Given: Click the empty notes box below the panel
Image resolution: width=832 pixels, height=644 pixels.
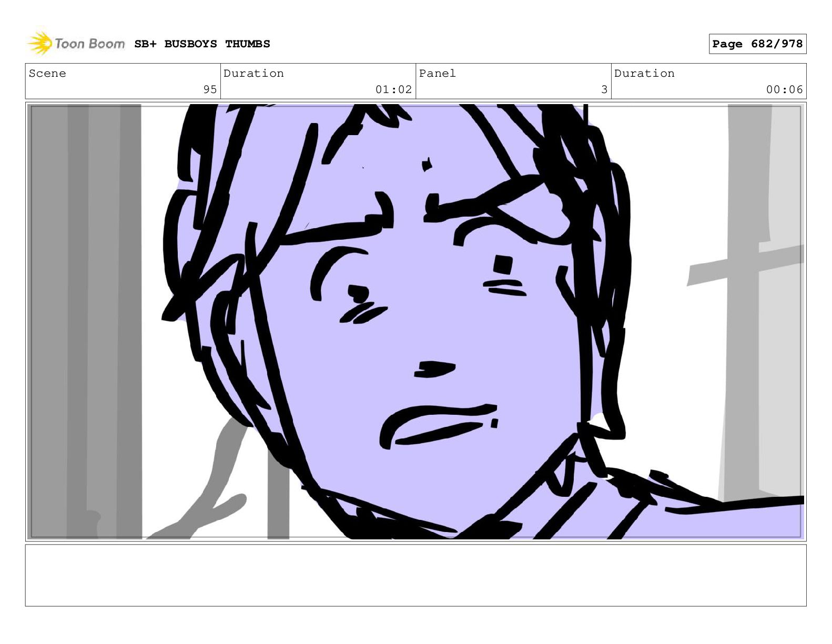Looking at the screenshot, I should pyautogui.click(x=415, y=575).
